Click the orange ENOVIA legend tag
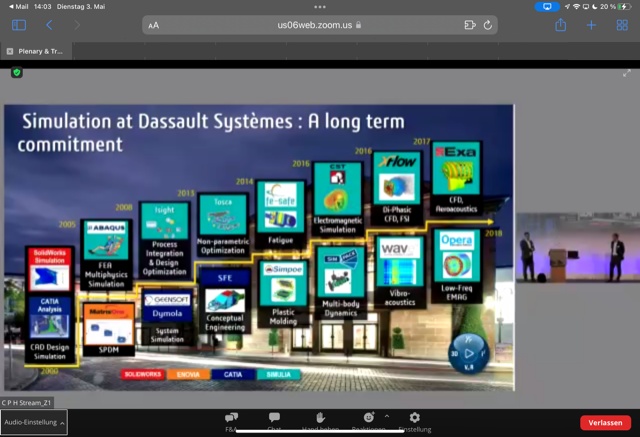 click(188, 375)
